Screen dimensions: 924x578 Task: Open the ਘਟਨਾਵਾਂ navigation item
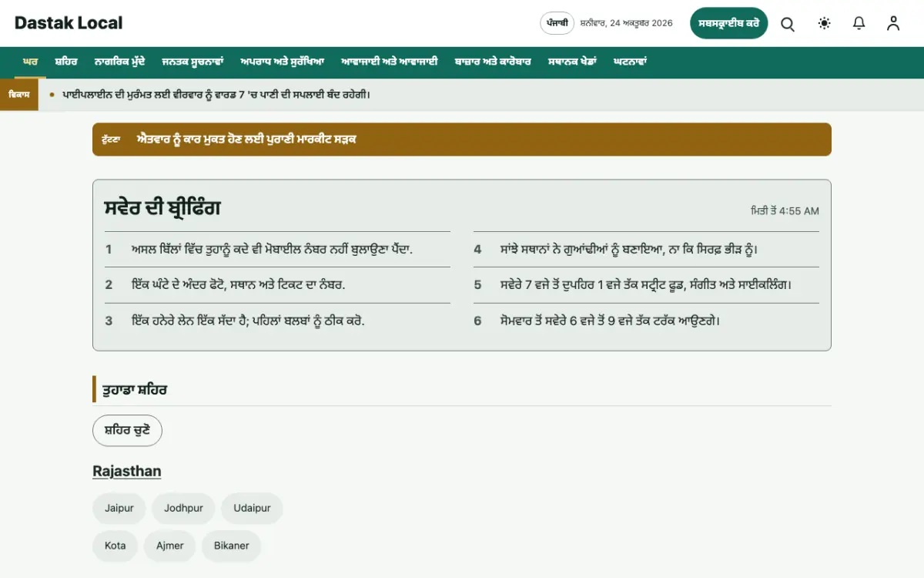pyautogui.click(x=630, y=62)
